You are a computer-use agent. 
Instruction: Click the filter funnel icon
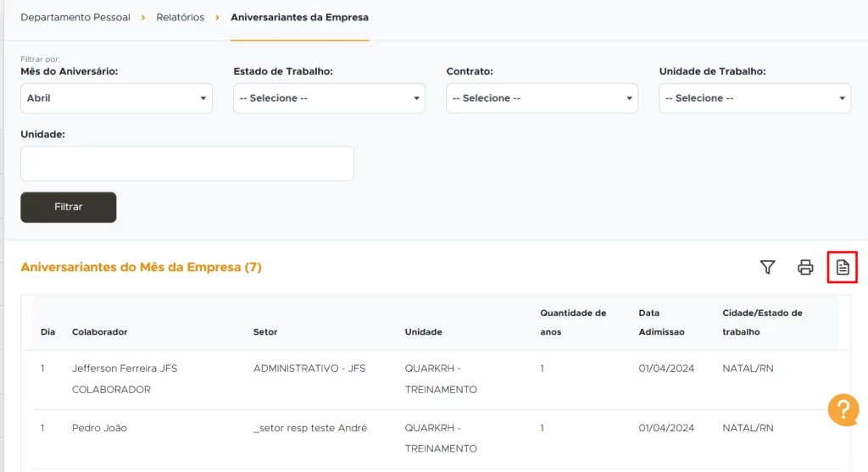click(767, 268)
